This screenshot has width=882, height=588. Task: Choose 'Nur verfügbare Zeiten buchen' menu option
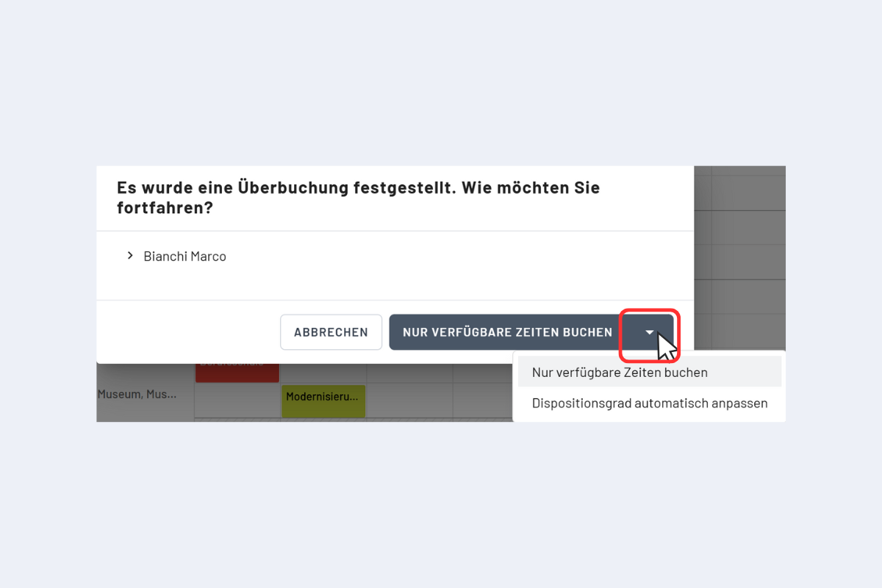(x=620, y=372)
